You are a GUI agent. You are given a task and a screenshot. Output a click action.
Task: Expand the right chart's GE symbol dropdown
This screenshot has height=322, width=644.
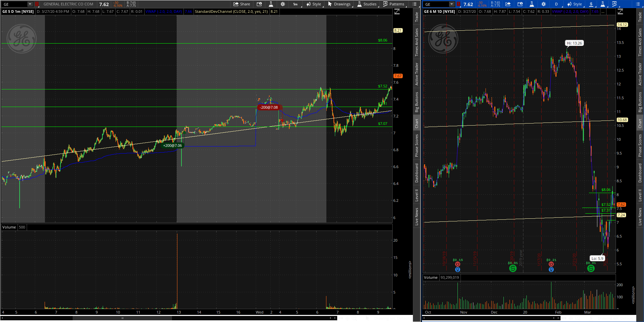pyautogui.click(x=452, y=4)
